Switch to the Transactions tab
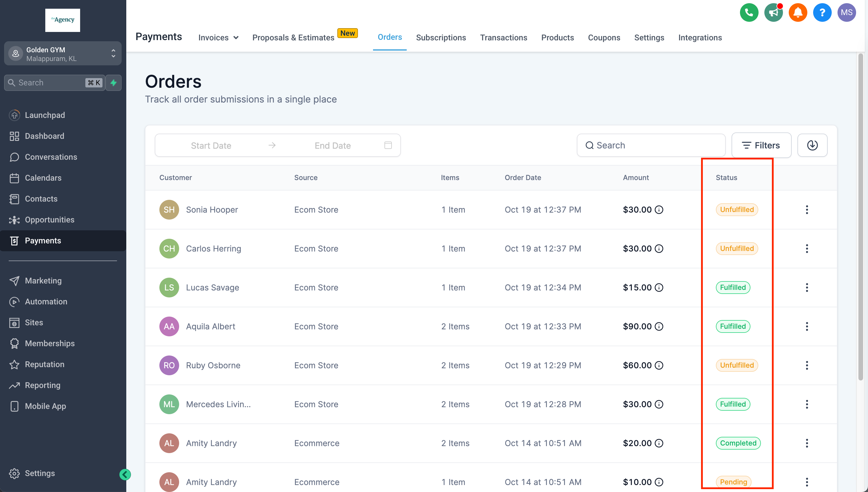Viewport: 868px width, 492px height. (x=503, y=37)
